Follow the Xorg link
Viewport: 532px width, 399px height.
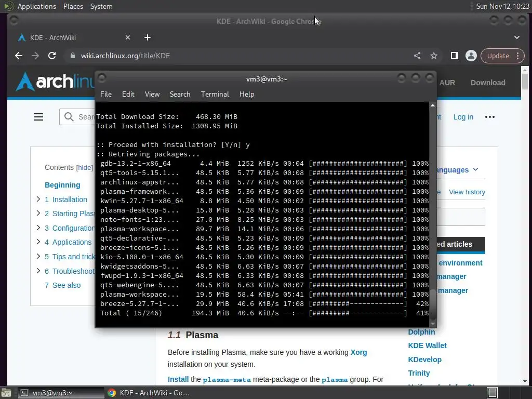tap(358, 352)
